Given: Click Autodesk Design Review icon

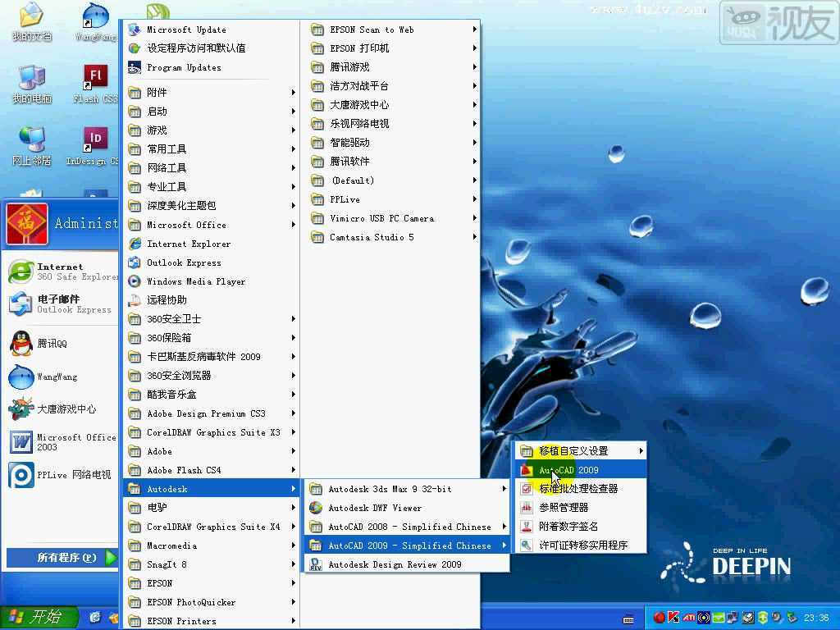Looking at the screenshot, I should click(x=316, y=564).
